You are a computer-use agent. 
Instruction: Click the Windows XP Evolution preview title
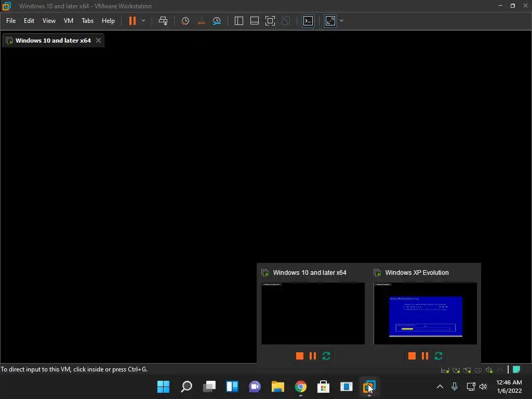click(x=417, y=272)
